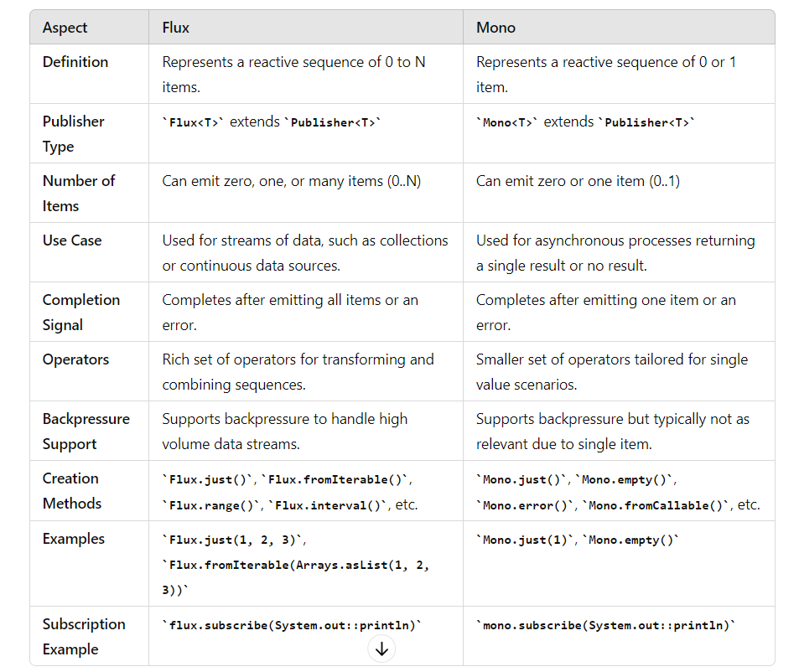Click the Backpressure Support row label

tap(86, 432)
